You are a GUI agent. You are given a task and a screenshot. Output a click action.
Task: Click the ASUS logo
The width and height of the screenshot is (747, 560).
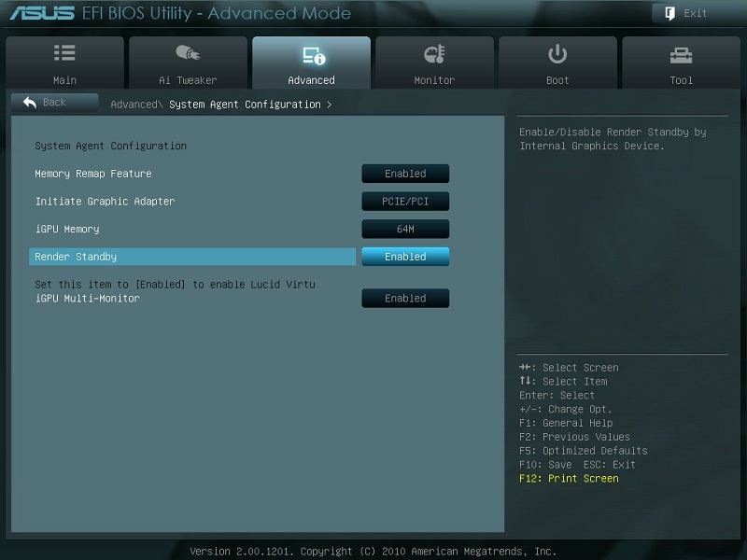42,13
